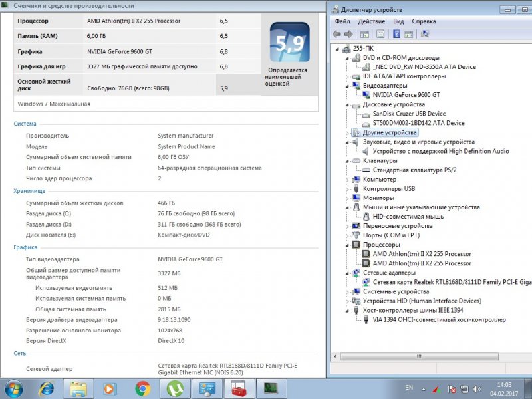This screenshot has height=399, width=532.
Task: Open the Действие menu
Action: point(371,21)
